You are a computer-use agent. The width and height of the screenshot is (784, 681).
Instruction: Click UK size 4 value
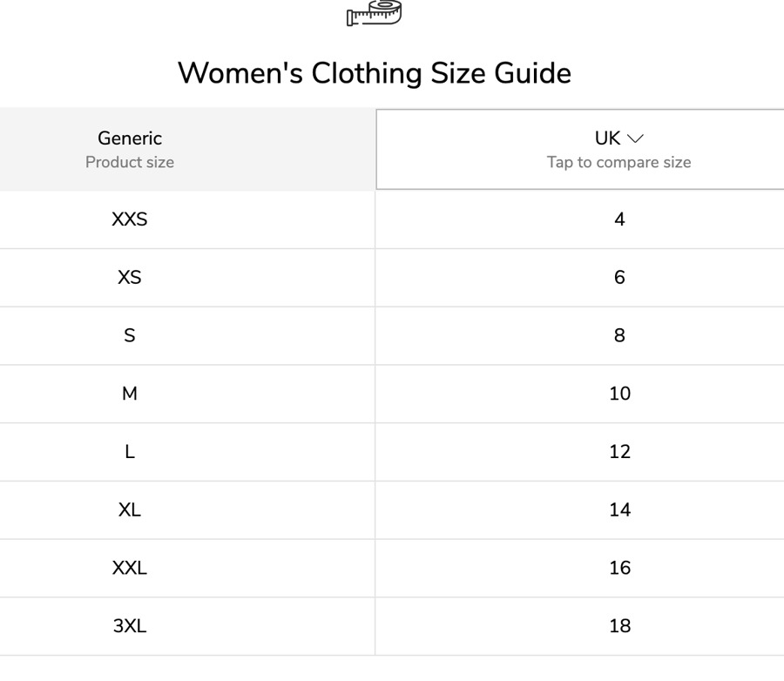(x=619, y=219)
